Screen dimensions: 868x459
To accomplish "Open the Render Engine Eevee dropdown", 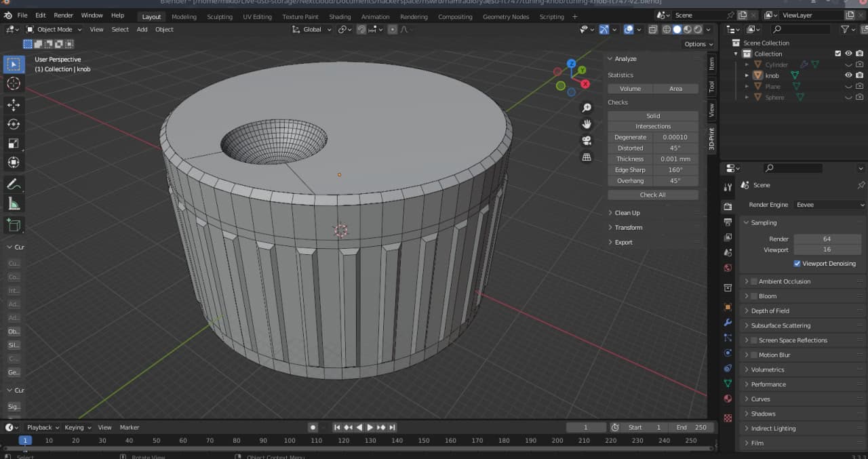I will point(829,205).
